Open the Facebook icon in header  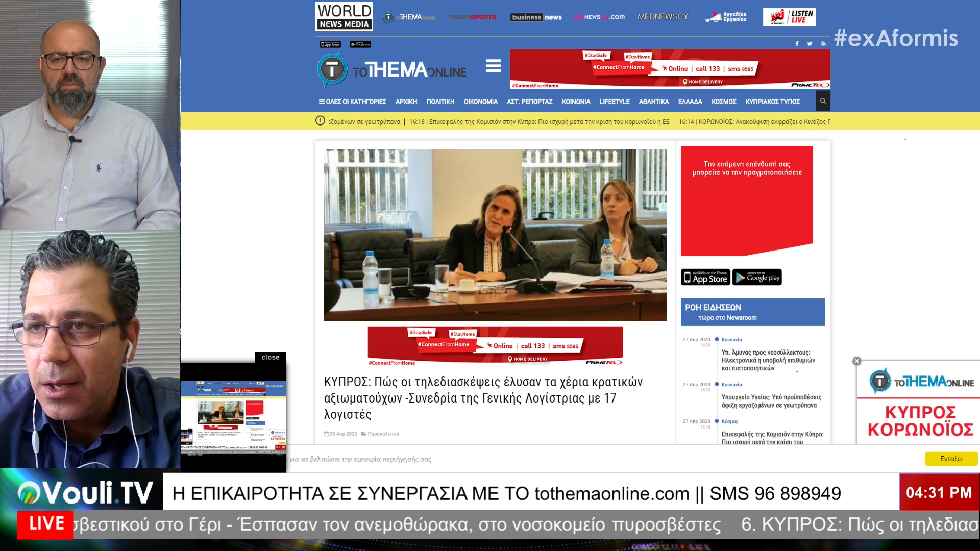pyautogui.click(x=797, y=44)
